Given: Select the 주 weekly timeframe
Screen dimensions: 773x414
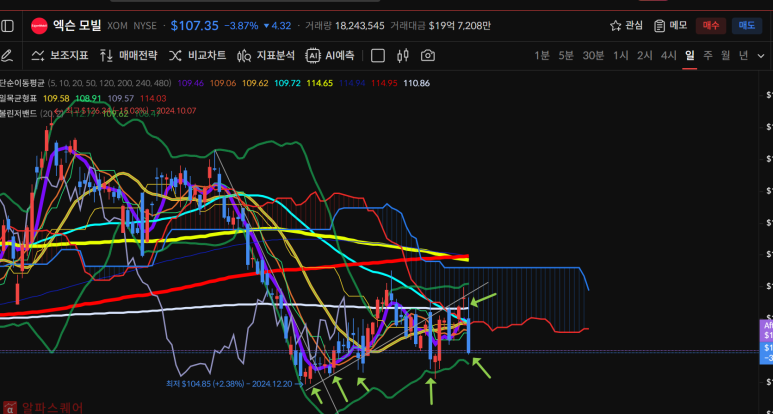Looking at the screenshot, I should tap(707, 56).
